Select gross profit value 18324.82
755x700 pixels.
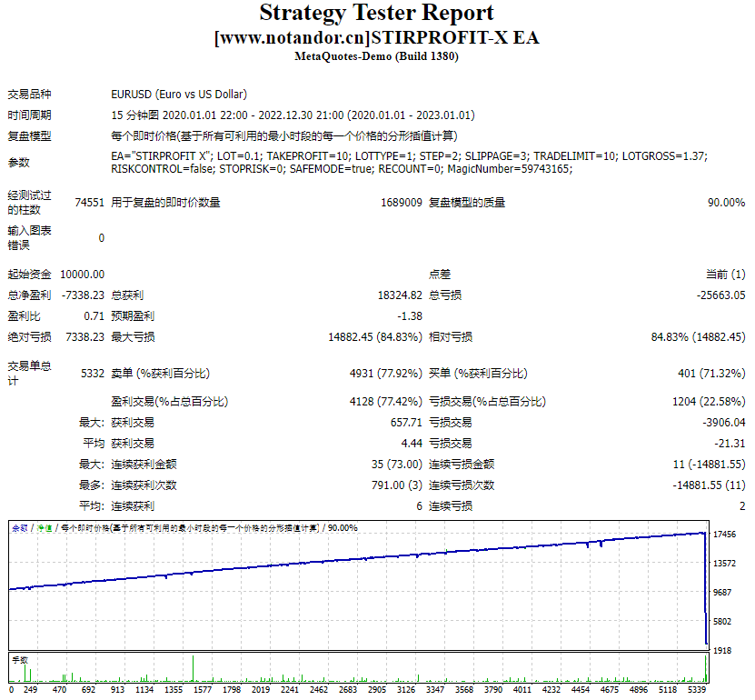pyautogui.click(x=400, y=295)
